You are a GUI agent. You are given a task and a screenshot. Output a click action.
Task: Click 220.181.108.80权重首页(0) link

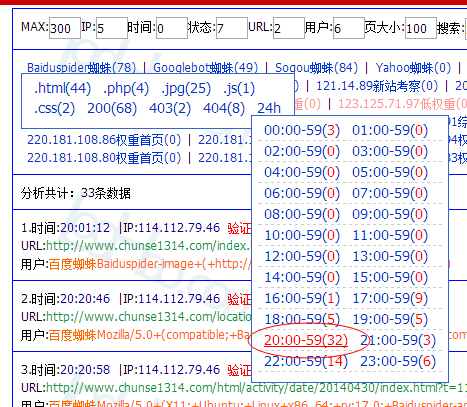[104, 158]
